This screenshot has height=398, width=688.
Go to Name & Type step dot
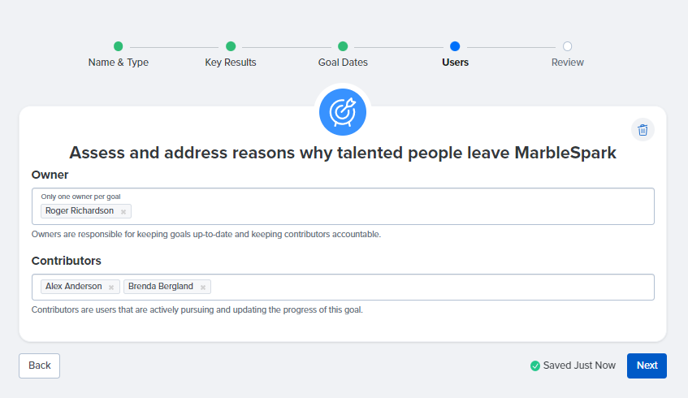pyautogui.click(x=118, y=46)
